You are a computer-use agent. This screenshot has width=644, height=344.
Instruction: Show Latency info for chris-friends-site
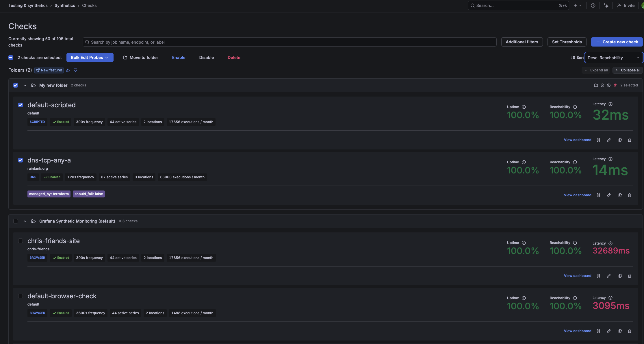[610, 243]
